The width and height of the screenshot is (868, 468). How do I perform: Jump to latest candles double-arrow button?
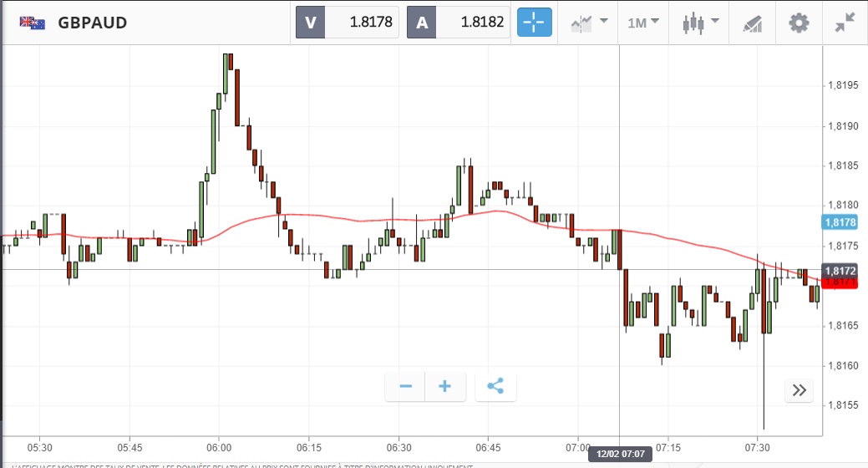tap(799, 390)
